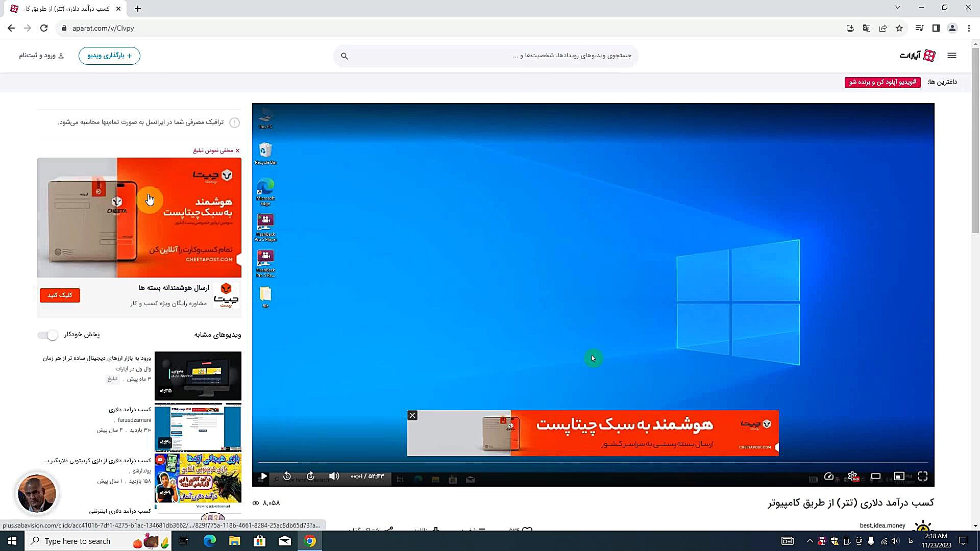This screenshot has height=551, width=980.
Task: Close the Aparat tab
Action: (118, 9)
